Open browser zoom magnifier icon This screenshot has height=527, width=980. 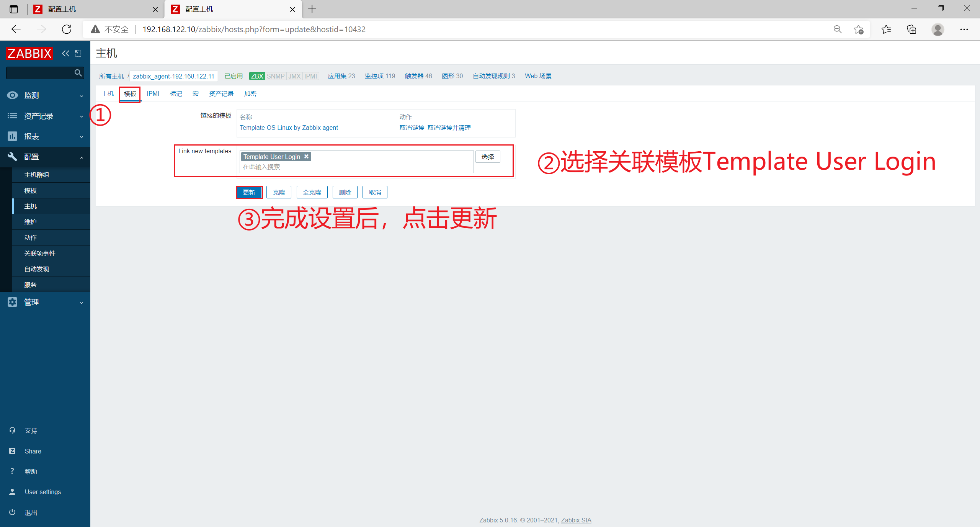tap(838, 29)
